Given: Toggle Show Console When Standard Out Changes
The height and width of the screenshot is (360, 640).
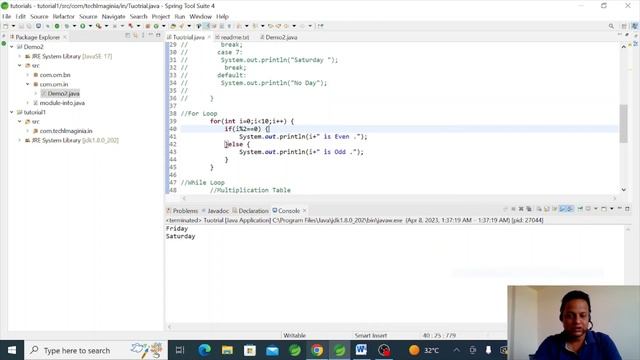Looking at the screenshot, I should (x=562, y=209).
